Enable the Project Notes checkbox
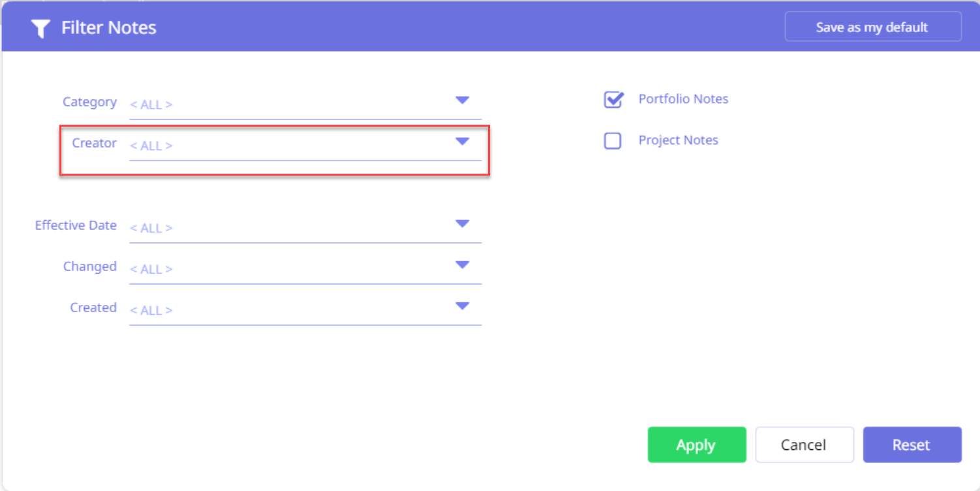The width and height of the screenshot is (980, 491). pyautogui.click(x=613, y=141)
